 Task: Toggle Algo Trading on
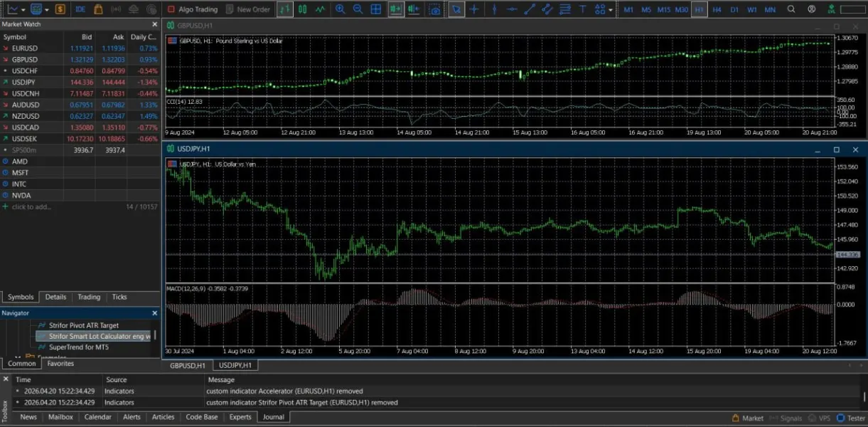point(192,9)
